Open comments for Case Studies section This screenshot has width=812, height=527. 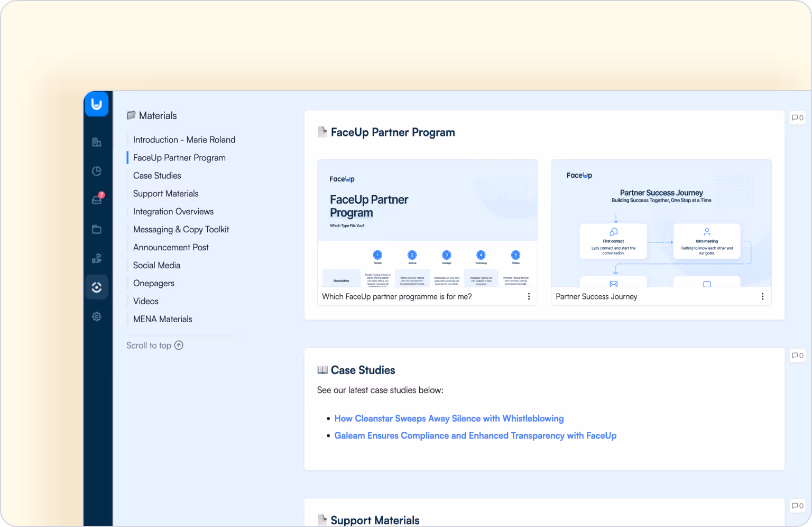(798, 356)
